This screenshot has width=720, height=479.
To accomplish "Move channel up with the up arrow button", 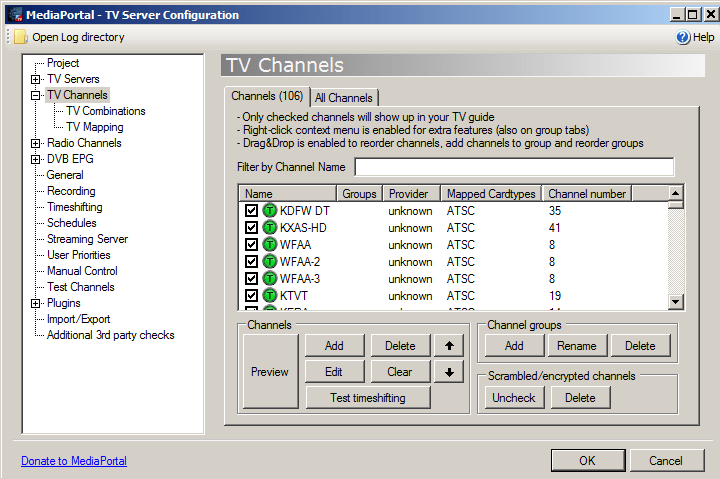I will (x=449, y=346).
